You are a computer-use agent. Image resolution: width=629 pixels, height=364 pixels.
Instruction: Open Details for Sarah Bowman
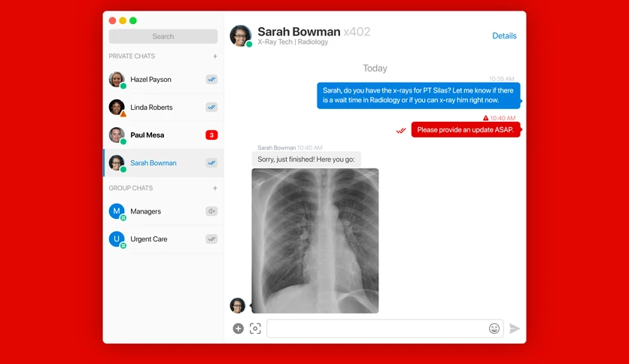click(504, 35)
